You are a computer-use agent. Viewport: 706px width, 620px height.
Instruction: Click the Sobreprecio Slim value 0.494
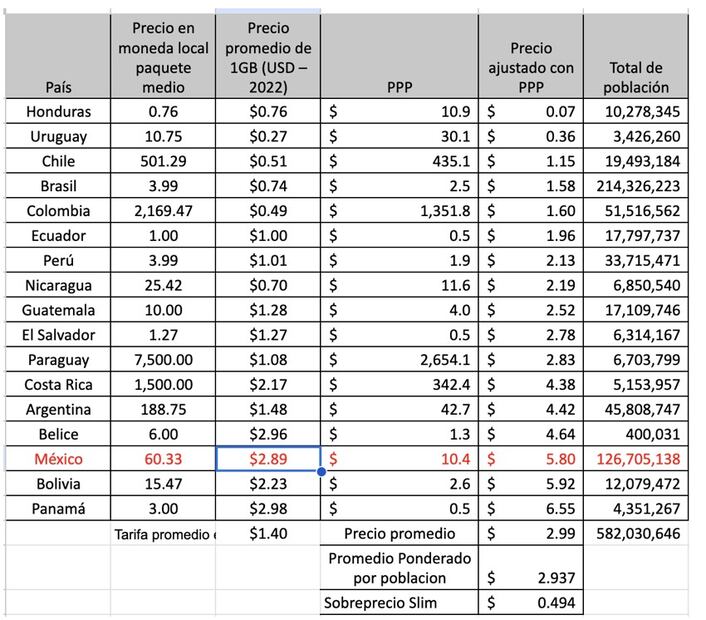click(x=531, y=603)
